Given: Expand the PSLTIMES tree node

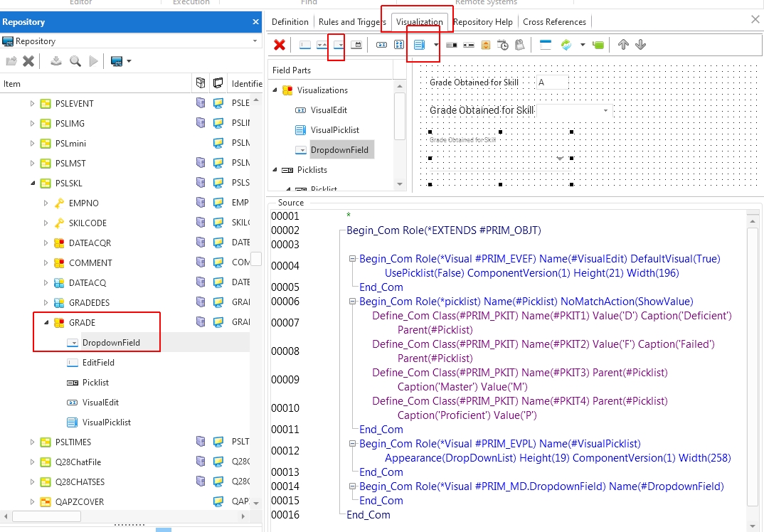Looking at the screenshot, I should tap(32, 442).
